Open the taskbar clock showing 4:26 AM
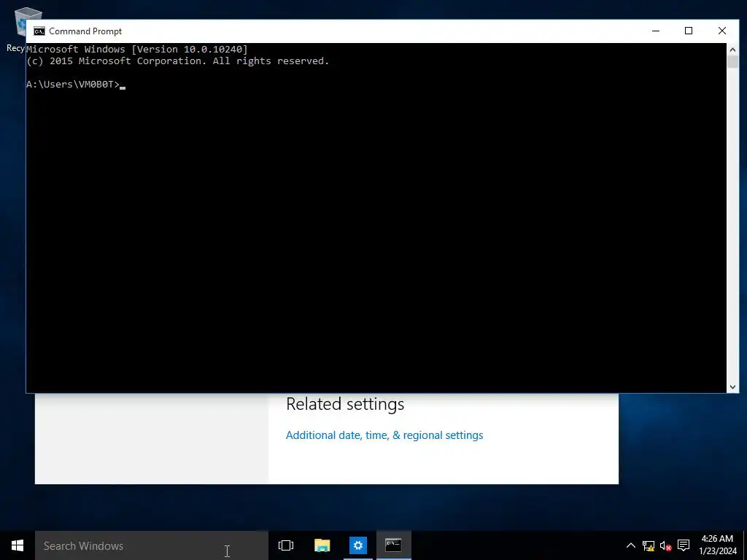This screenshot has width=747, height=560. click(x=717, y=545)
